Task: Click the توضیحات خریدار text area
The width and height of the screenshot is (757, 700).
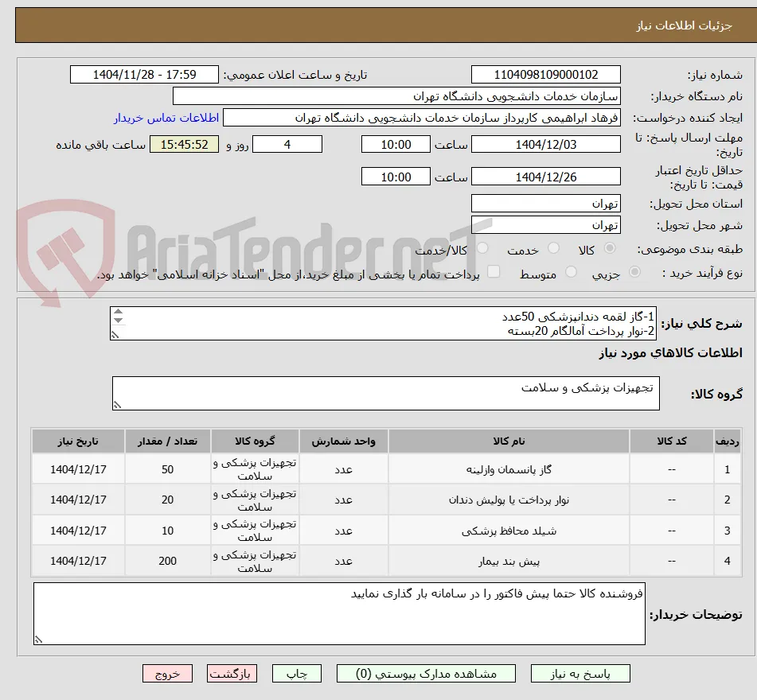Action: (339, 613)
